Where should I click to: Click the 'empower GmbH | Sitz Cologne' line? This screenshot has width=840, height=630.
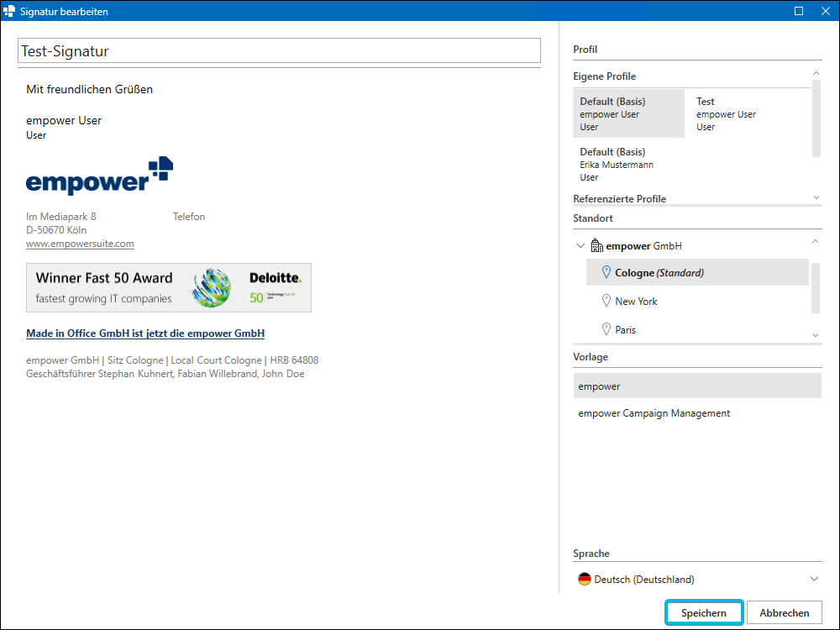pyautogui.click(x=172, y=360)
